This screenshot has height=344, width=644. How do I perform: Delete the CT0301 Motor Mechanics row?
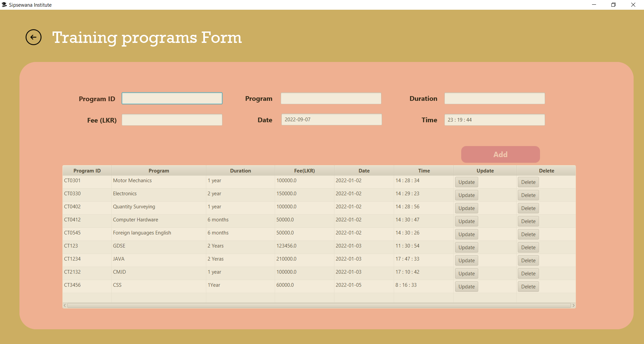(528, 182)
